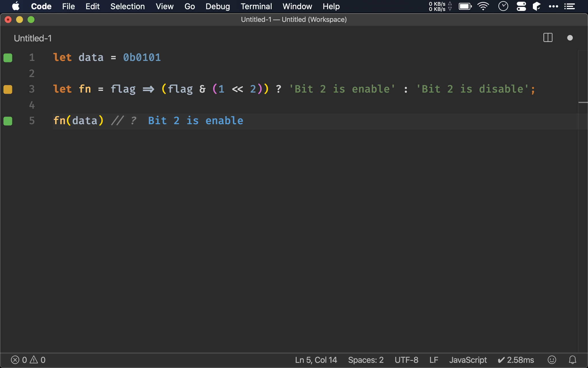Click the Spaces: 2 indentation selector
This screenshot has width=588, height=368.
(x=366, y=360)
